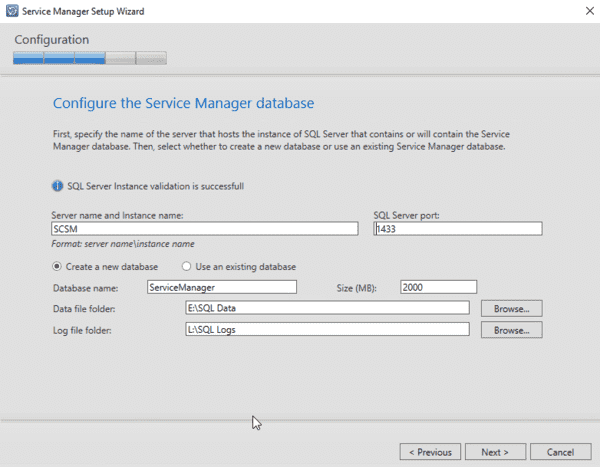Click the SQL Server port label

[x=406, y=216]
